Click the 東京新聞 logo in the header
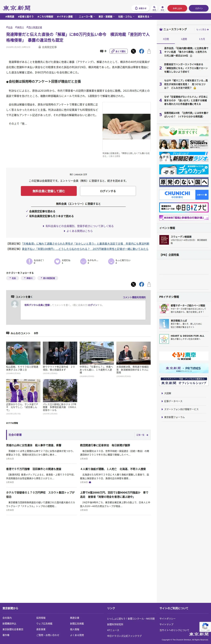Screen dimensions: 211x644 point(16,8)
